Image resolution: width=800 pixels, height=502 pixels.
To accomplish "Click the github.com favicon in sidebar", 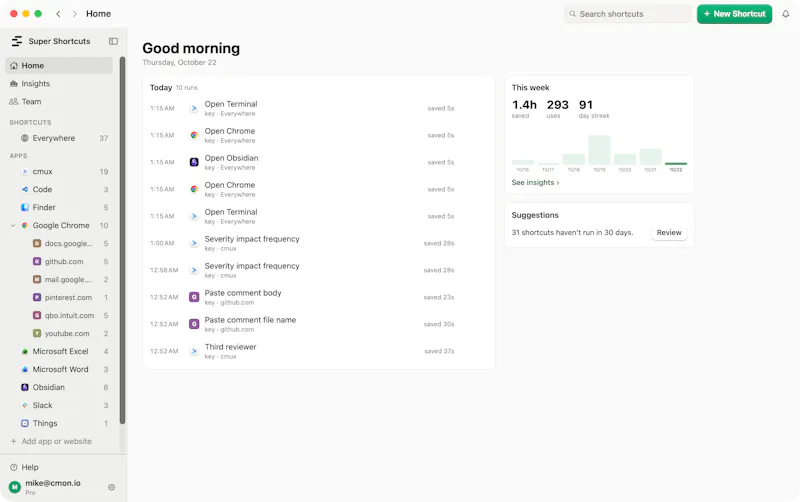I will pyautogui.click(x=37, y=261).
